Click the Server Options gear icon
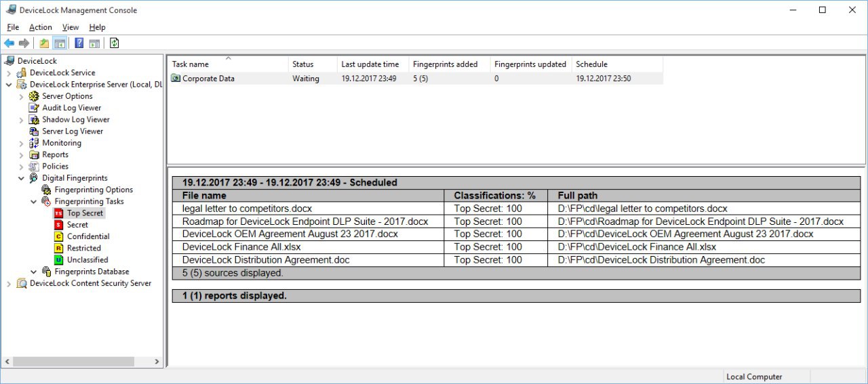Screen dimensions: 868x384 pyautogui.click(x=34, y=96)
